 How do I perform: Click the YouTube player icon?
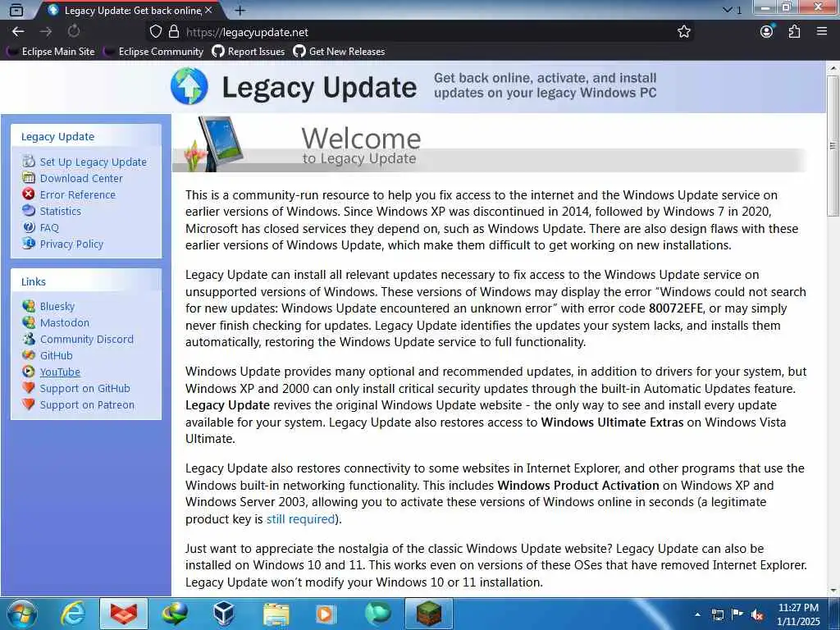coord(29,372)
